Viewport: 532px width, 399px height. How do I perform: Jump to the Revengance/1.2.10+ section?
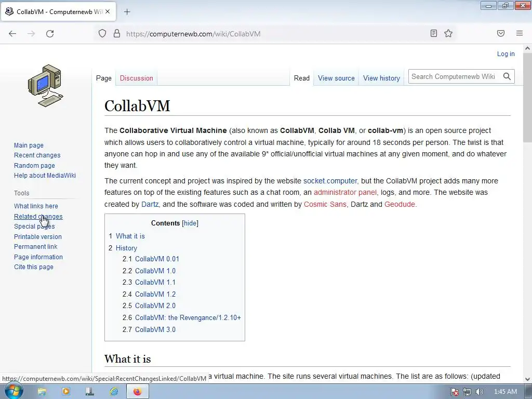(188, 317)
